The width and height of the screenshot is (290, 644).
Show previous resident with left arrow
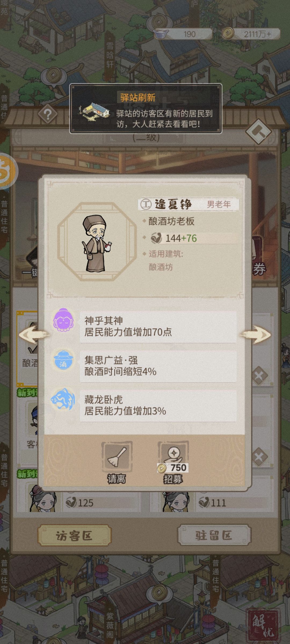coord(34,334)
